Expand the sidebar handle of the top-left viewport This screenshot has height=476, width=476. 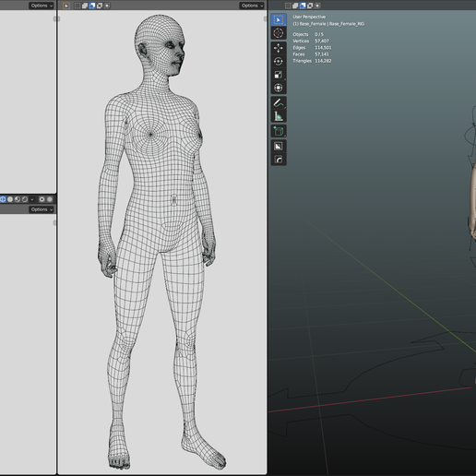coord(56,19)
